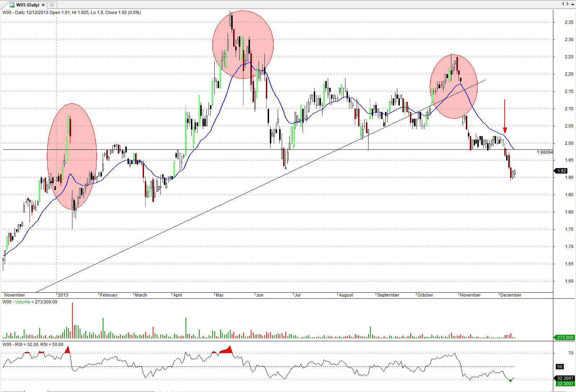Click the February label on time axis
Screen dimensions: 576x392
(x=109, y=295)
